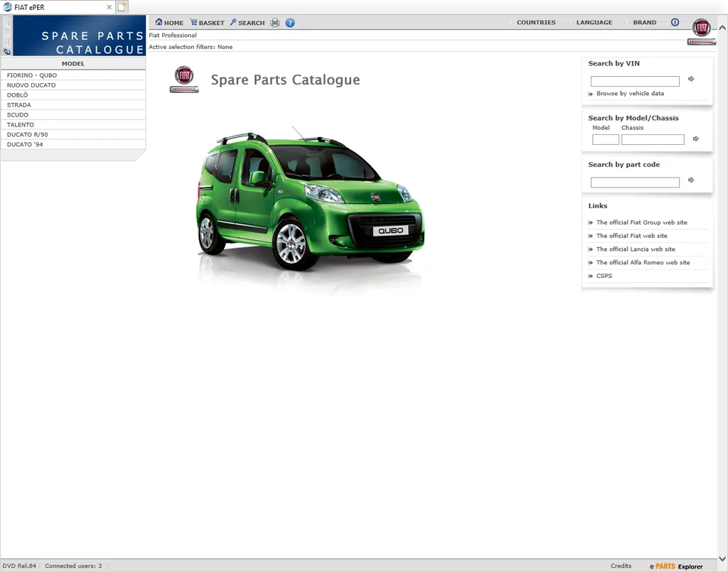This screenshot has height=572, width=728.
Task: Click the Search by VIN input field
Action: coord(635,82)
